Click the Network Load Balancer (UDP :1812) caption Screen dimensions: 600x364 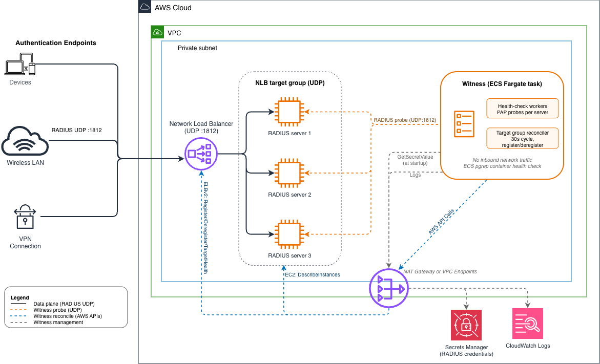pyautogui.click(x=201, y=127)
